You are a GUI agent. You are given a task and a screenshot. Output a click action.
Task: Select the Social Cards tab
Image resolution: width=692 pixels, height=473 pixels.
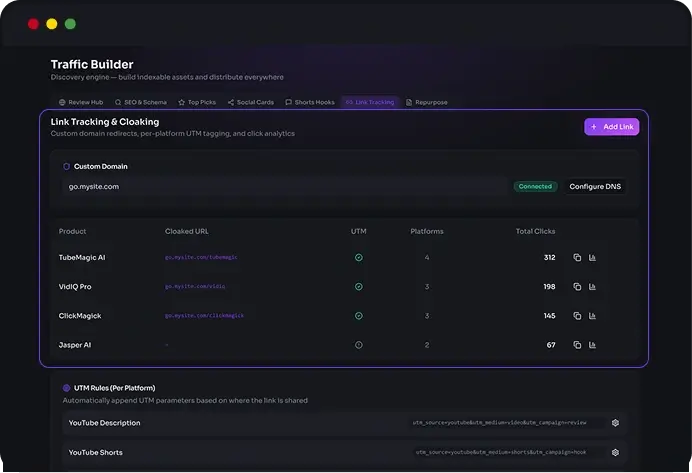pos(251,102)
